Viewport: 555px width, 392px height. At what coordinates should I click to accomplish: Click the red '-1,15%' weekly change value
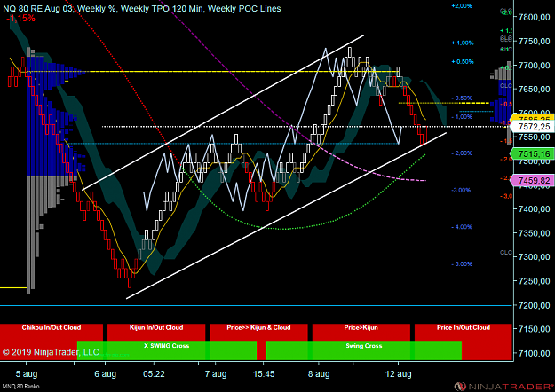20,19
